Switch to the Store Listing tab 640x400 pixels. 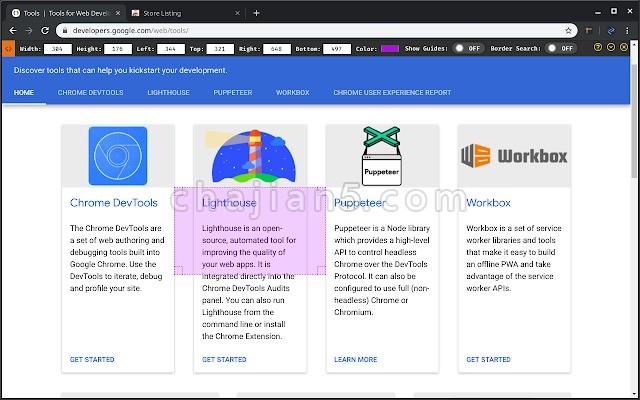click(186, 13)
